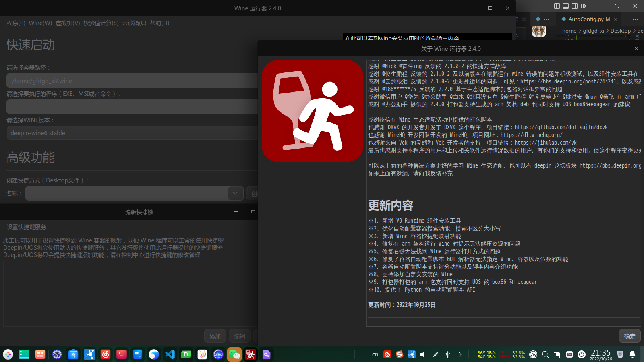Open Visual Studio Code in the dock
644x362 pixels.
tap(170, 354)
